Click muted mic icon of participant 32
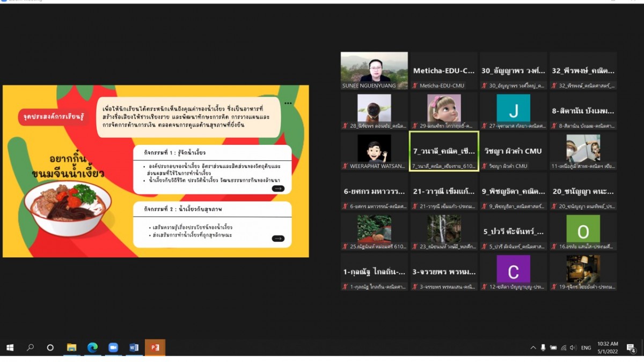Image resolution: width=644 pixels, height=362 pixels. 554,85
